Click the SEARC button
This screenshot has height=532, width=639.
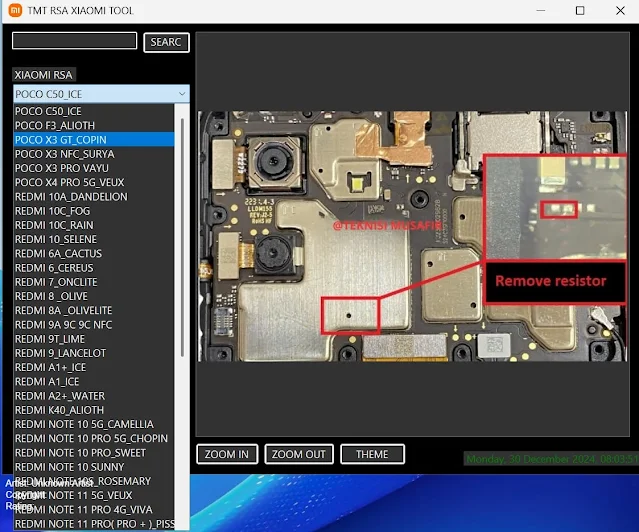166,42
